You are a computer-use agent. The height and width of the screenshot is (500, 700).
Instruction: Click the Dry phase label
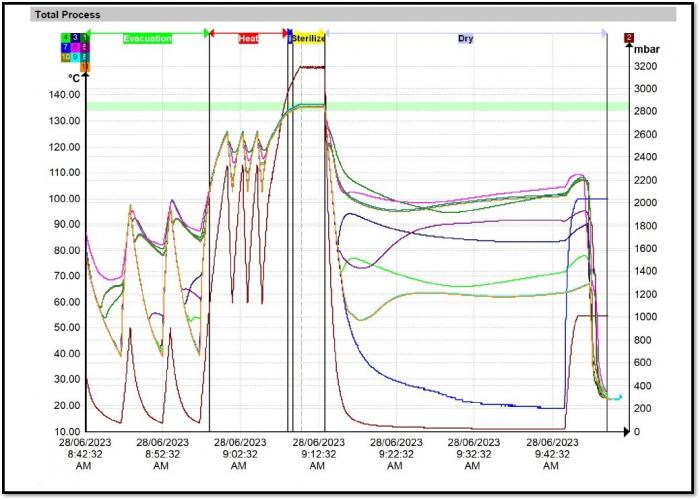click(465, 38)
